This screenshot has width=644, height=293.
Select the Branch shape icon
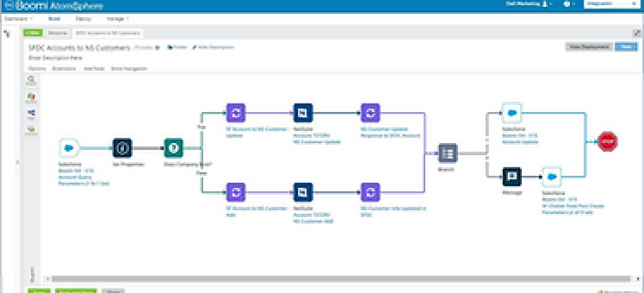(x=448, y=153)
